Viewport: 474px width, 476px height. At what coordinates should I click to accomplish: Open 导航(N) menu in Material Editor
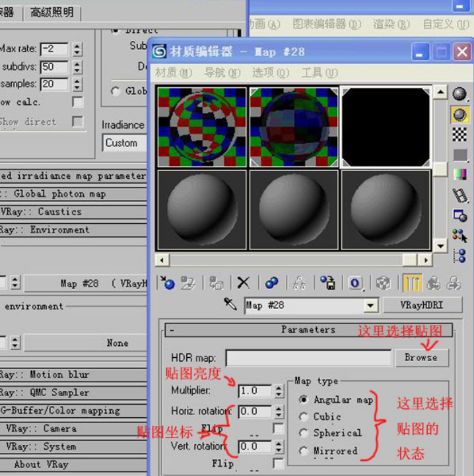point(222,73)
